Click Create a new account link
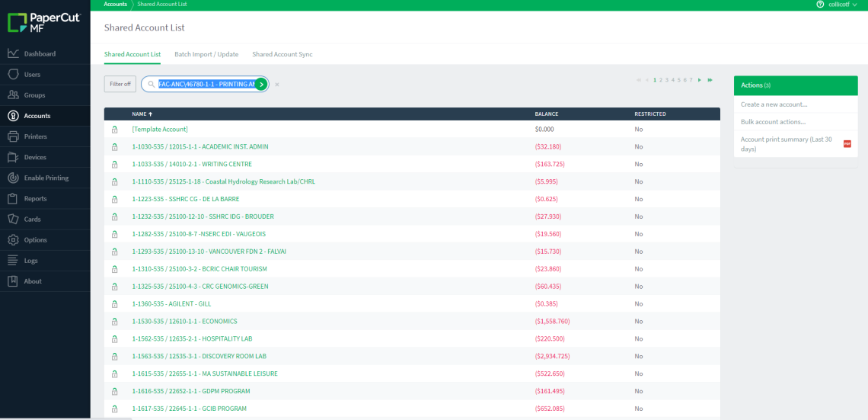Screen dimensions: 868x420 coord(774,104)
